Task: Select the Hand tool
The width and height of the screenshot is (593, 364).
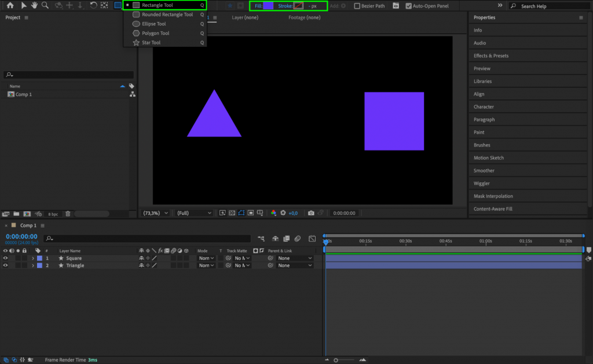Action: [34, 5]
